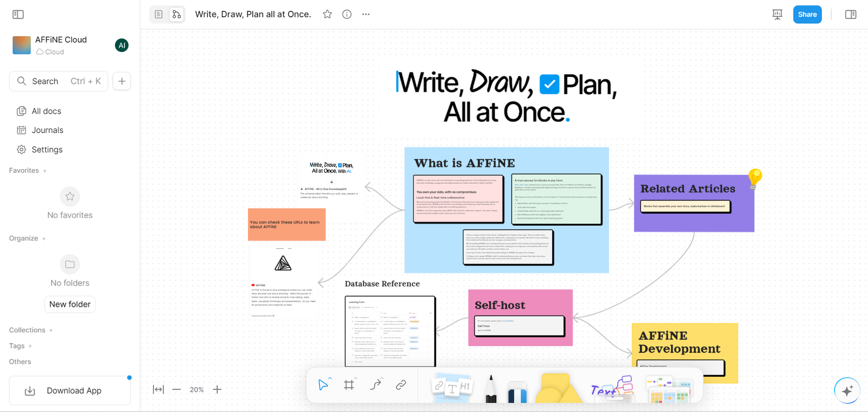Select the What is AFFiNE heading

pos(465,163)
